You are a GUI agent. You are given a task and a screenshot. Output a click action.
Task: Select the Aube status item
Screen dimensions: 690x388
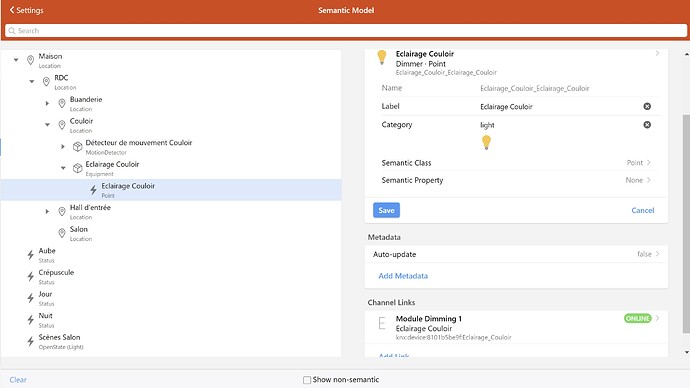click(x=171, y=255)
